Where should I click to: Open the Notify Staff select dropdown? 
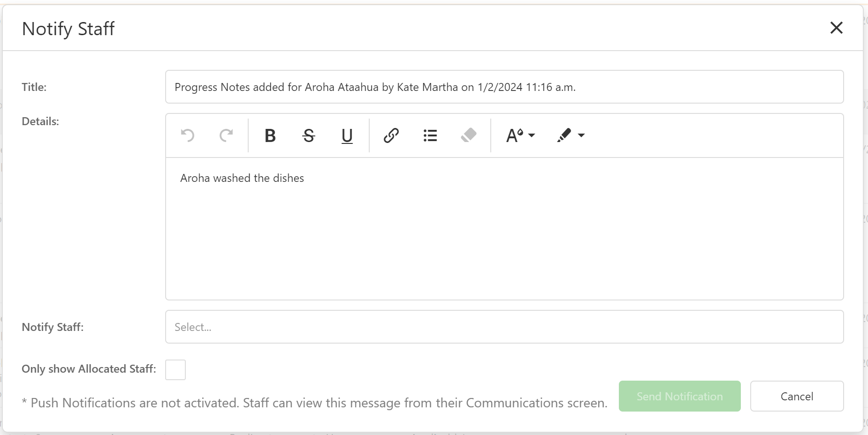coord(504,327)
